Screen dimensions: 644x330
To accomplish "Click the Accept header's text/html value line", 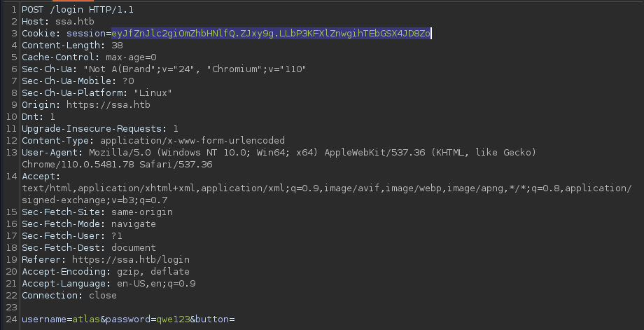I will tap(327, 188).
